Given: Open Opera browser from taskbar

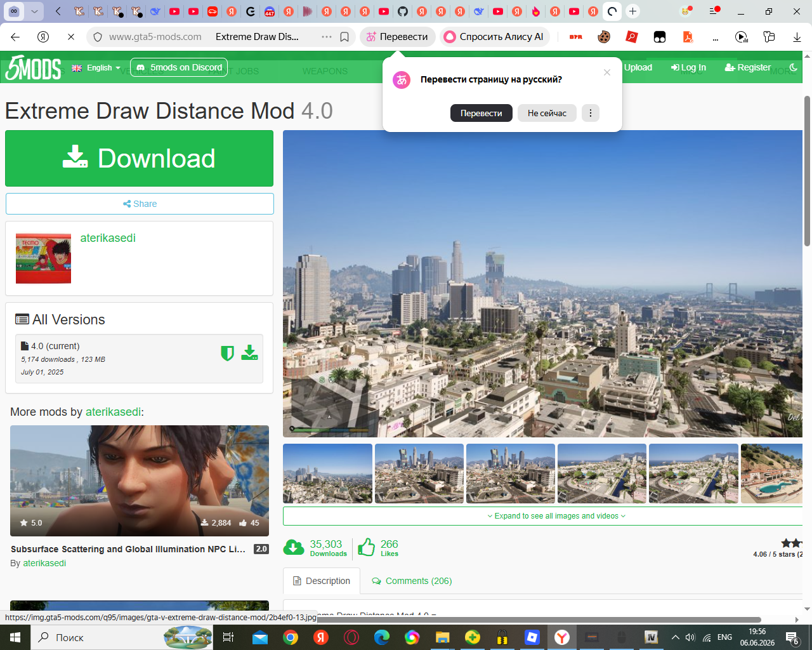Looking at the screenshot, I should tap(351, 637).
